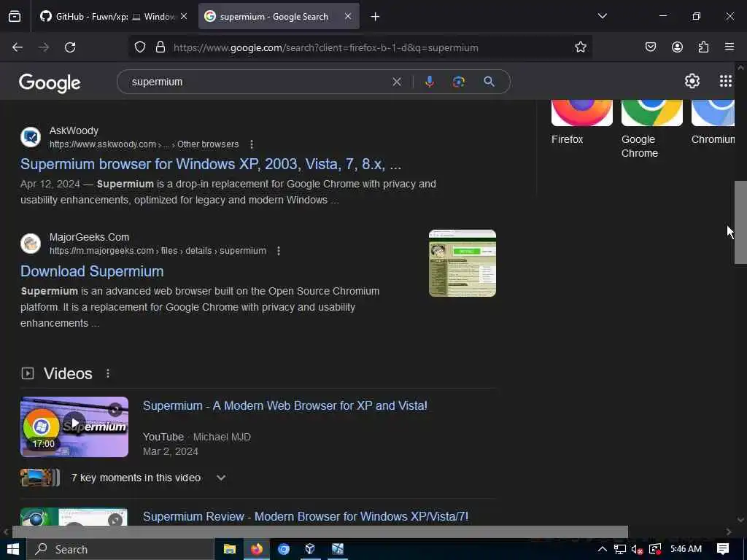Viewport: 747px width, 560px height.
Task: Open File Explorer from the taskbar
Action: (230, 549)
